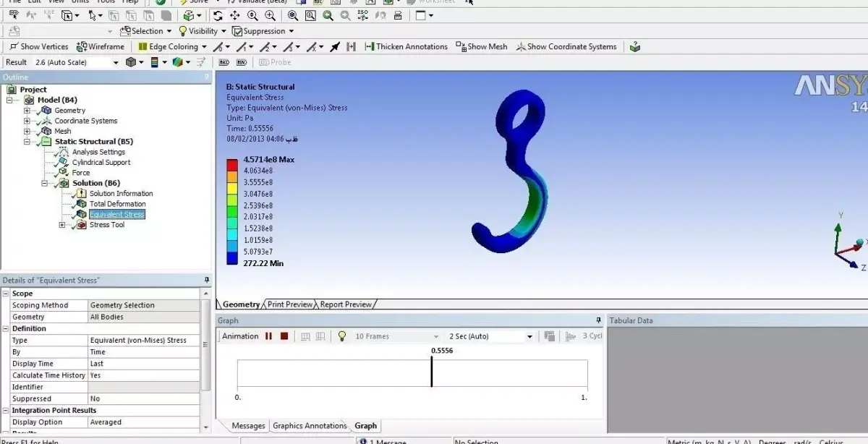Collapse the Integration Point Results section
This screenshot has height=444, width=868.
click(x=5, y=411)
